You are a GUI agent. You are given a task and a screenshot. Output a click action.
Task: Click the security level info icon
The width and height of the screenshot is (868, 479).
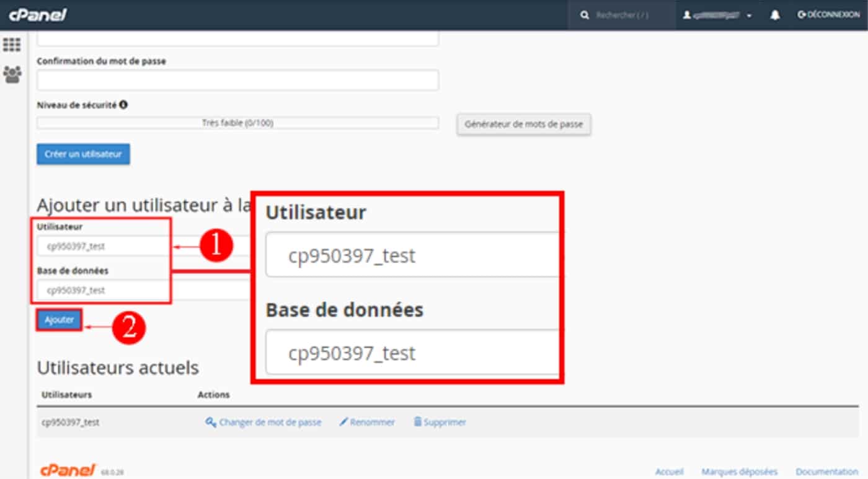(x=123, y=105)
